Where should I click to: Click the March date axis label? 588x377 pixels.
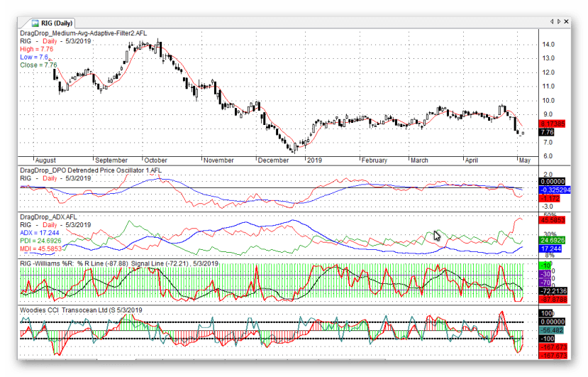pyautogui.click(x=419, y=160)
